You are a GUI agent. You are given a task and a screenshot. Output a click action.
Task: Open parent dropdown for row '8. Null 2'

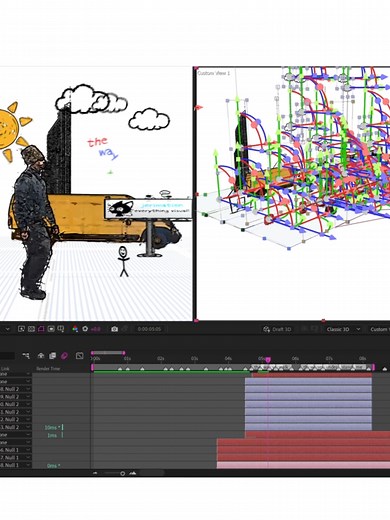point(28,389)
